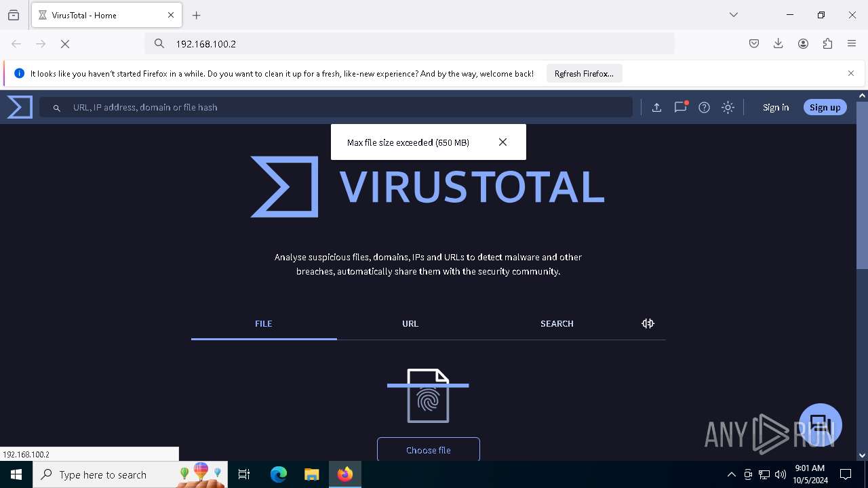Close the VirusTotal - Home tab

point(171,15)
